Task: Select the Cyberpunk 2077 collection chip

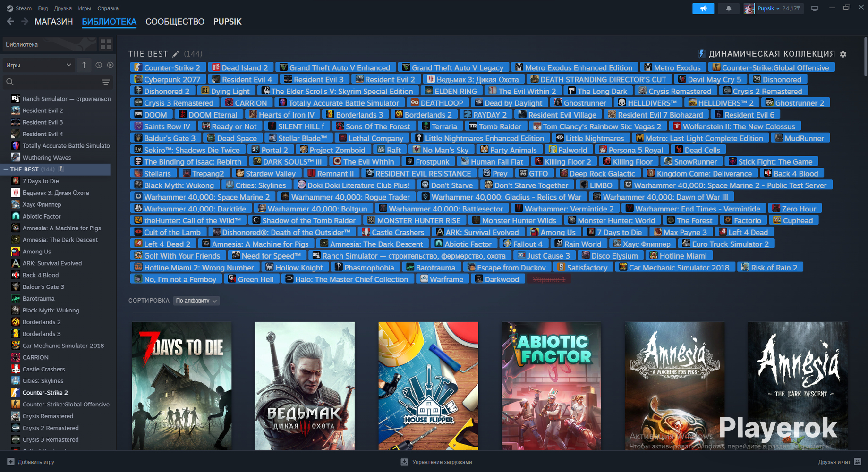Action: click(x=168, y=79)
